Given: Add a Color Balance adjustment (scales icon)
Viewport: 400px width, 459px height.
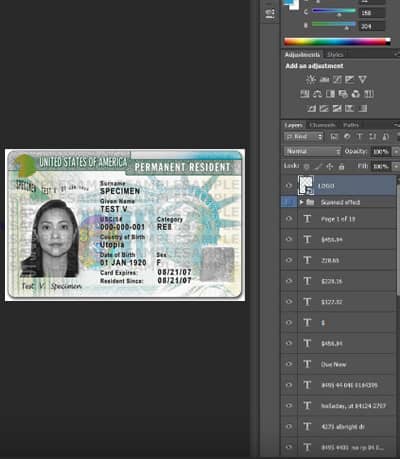Looking at the screenshot, I should coord(317,94).
